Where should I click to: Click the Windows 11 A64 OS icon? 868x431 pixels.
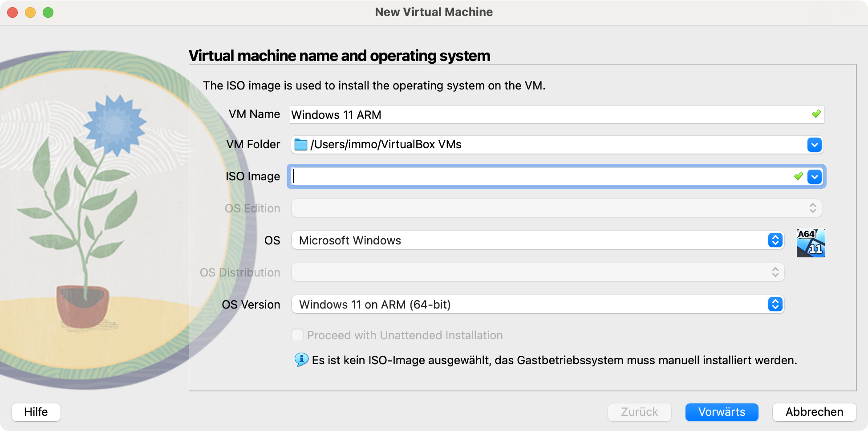[x=811, y=243]
